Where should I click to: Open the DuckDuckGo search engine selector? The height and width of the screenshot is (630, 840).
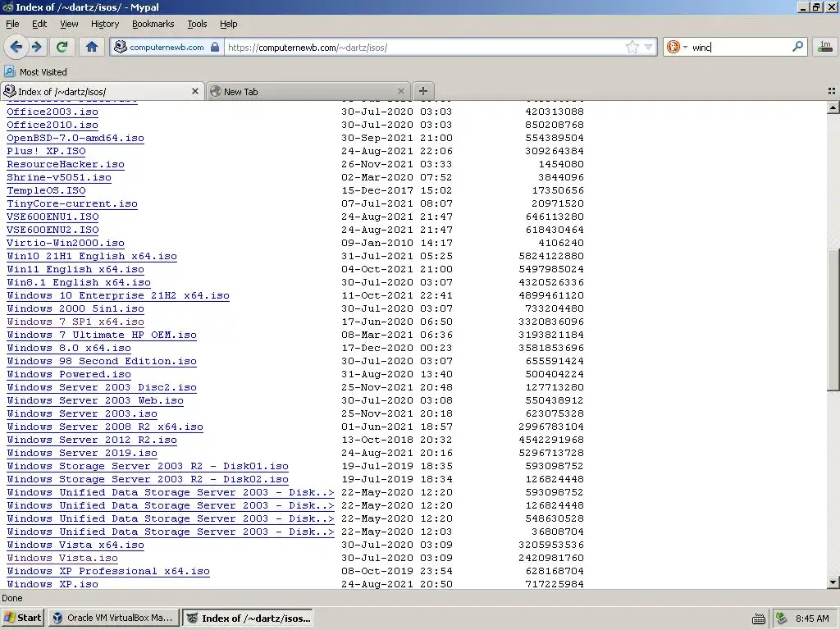[677, 47]
